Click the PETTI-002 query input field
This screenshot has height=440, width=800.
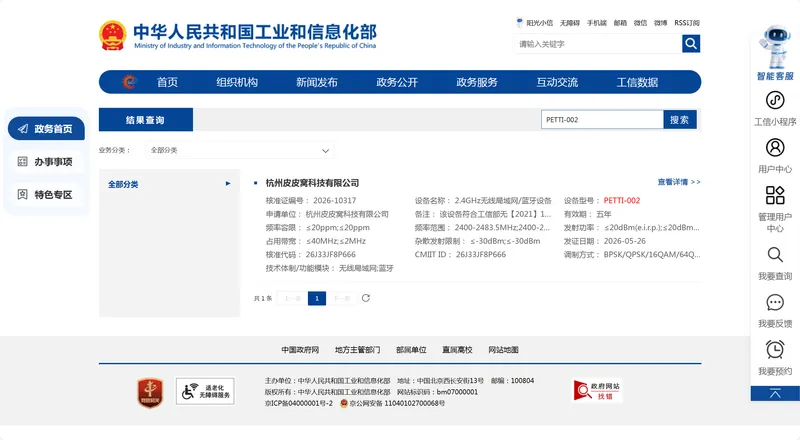click(602, 120)
